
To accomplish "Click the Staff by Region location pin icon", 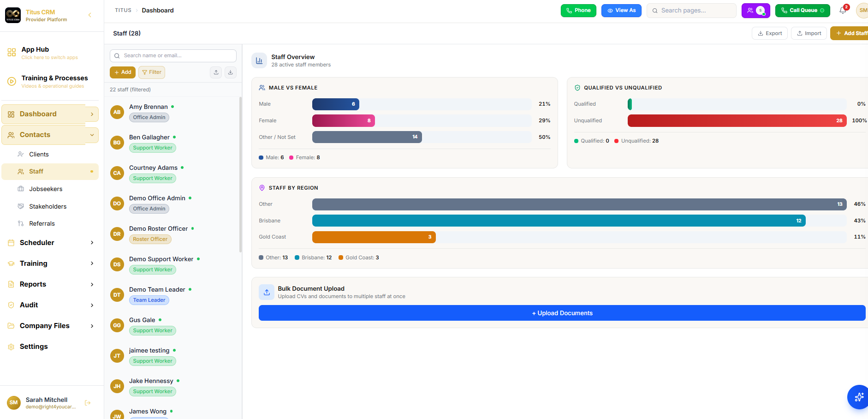I will tap(262, 188).
